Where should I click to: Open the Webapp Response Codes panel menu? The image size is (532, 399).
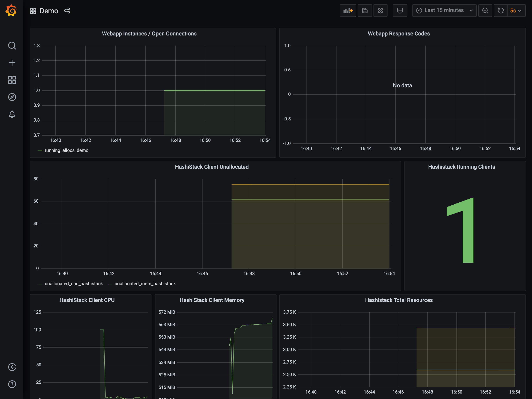coord(399,34)
